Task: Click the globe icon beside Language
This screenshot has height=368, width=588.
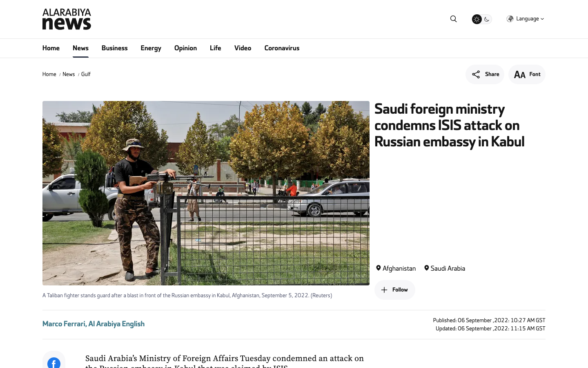Action: click(x=510, y=19)
